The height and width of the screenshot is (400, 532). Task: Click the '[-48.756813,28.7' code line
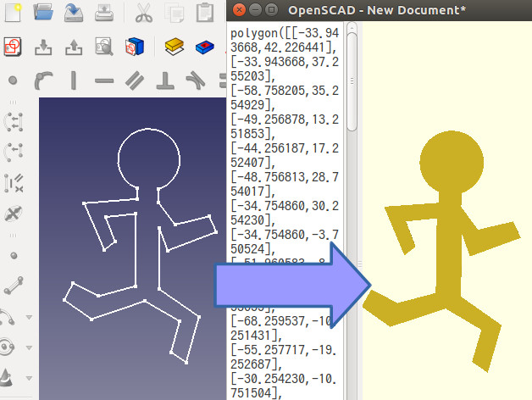tap(285, 177)
